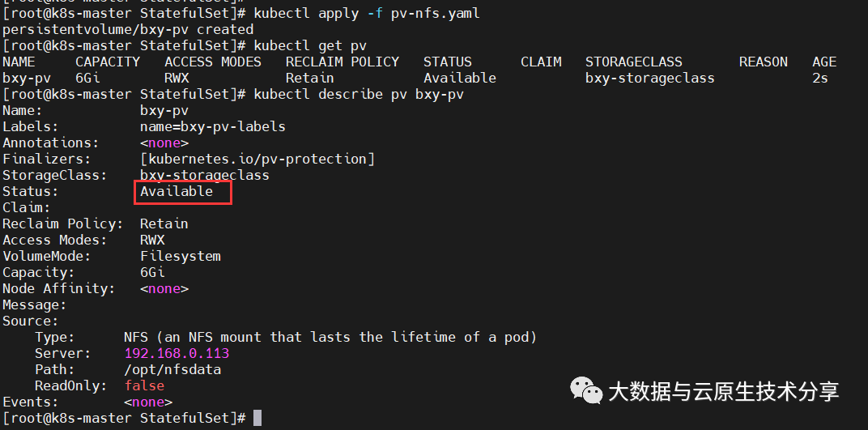Click the STORAGECLASS column header

(x=633, y=62)
